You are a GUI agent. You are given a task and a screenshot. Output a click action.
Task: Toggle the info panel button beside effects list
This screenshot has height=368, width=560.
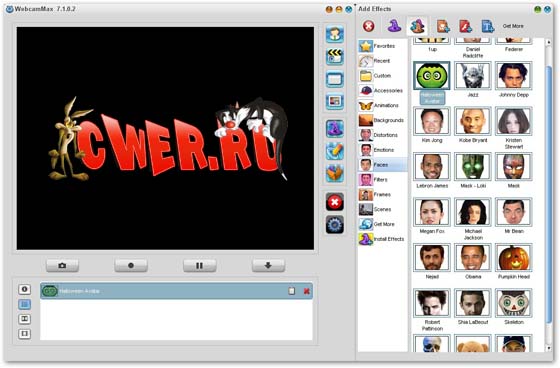(x=24, y=289)
